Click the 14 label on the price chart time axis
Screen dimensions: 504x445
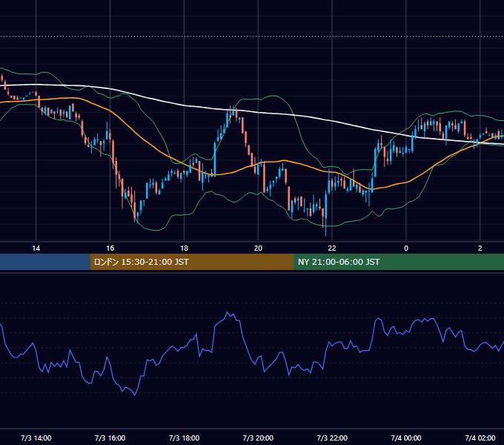36,248
